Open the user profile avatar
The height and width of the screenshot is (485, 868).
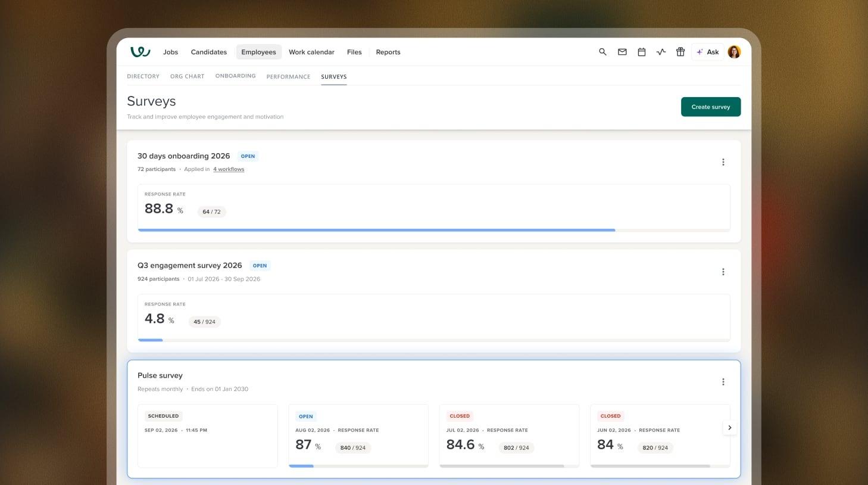735,52
